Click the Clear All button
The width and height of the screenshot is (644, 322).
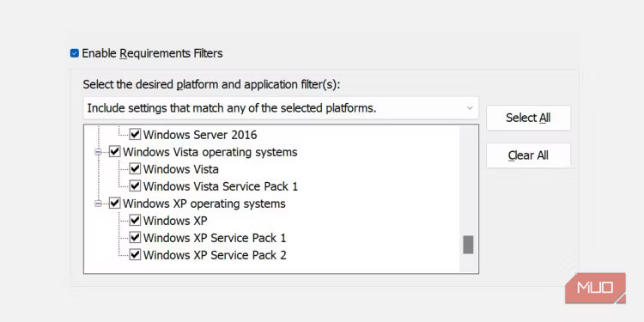(528, 155)
